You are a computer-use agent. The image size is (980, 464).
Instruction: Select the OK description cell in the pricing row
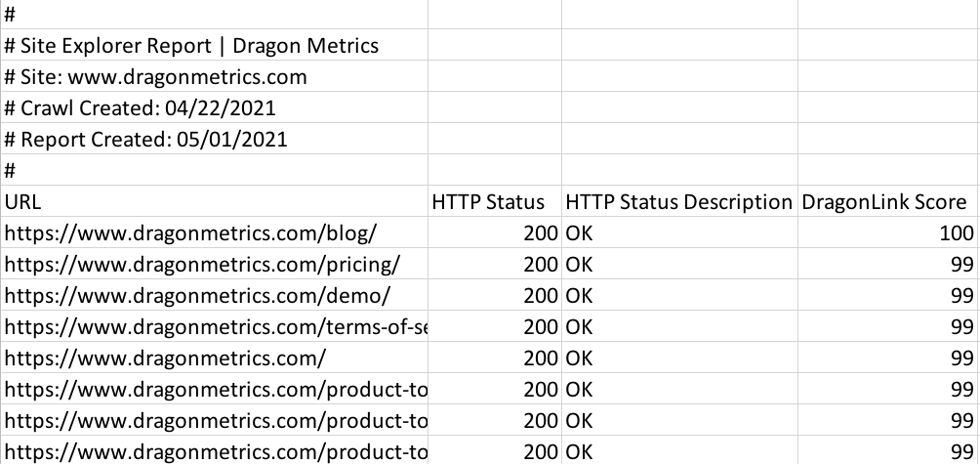[x=580, y=265]
